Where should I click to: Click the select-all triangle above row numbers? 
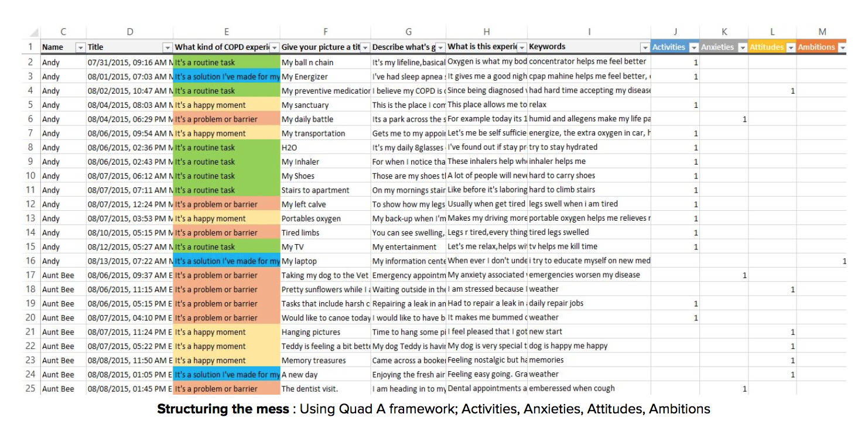click(33, 31)
